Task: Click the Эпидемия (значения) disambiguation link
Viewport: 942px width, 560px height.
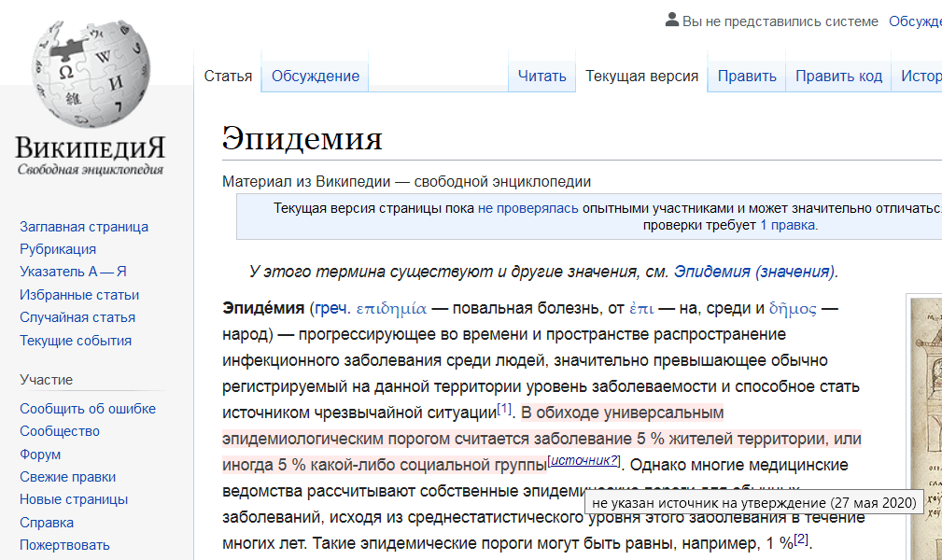Action: pyautogui.click(x=755, y=273)
